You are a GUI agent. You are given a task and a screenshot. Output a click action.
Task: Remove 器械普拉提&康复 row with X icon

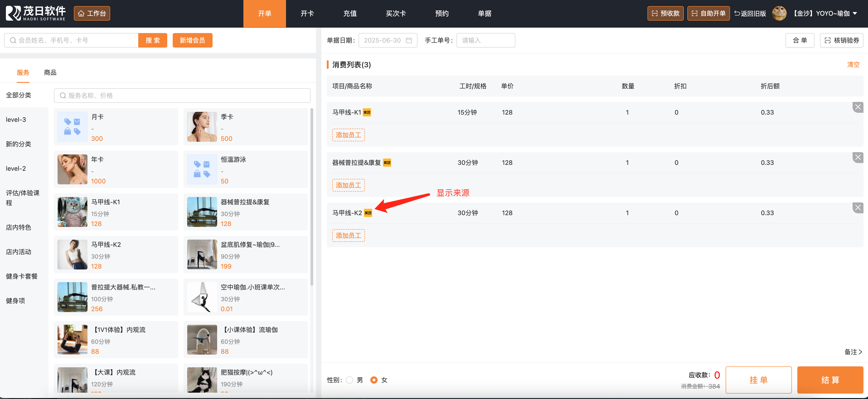pyautogui.click(x=858, y=158)
